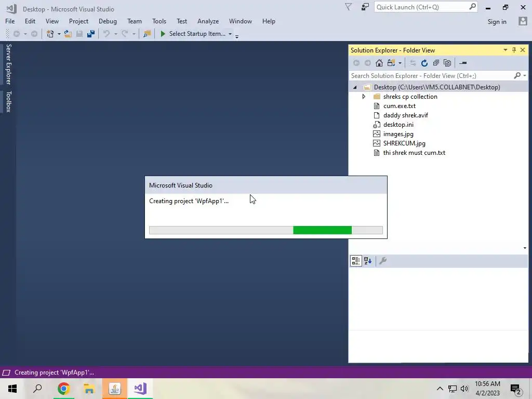Open Solution Explorer window position dropdown
Image resolution: width=532 pixels, height=399 pixels.
tap(505, 50)
